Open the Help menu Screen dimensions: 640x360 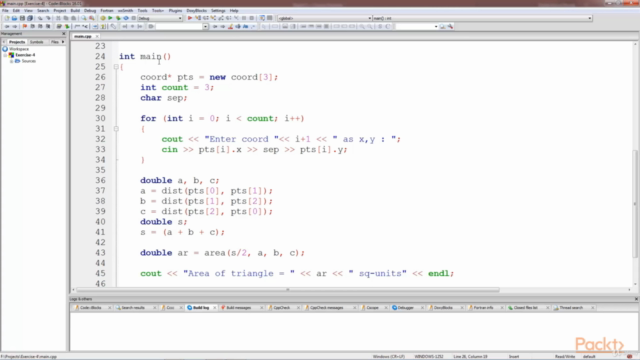[234, 11]
